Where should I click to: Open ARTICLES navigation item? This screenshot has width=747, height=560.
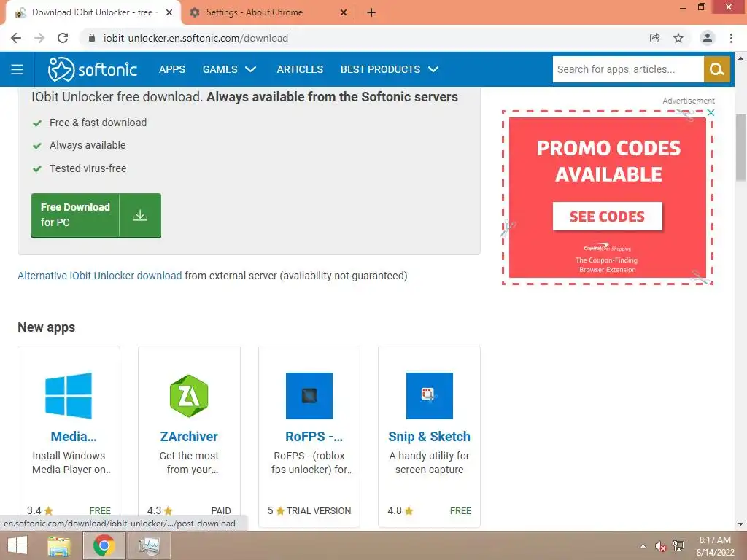coord(300,69)
